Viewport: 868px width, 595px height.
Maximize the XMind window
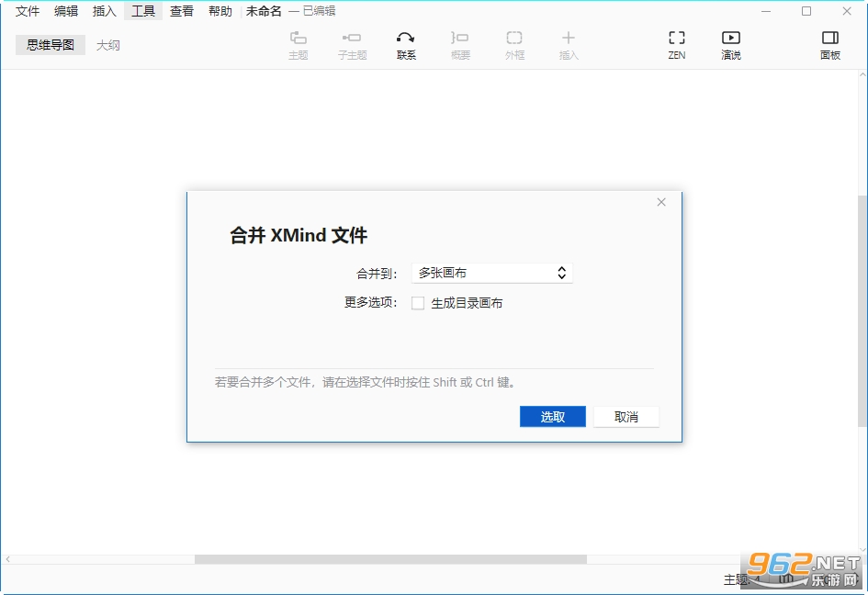tap(806, 11)
